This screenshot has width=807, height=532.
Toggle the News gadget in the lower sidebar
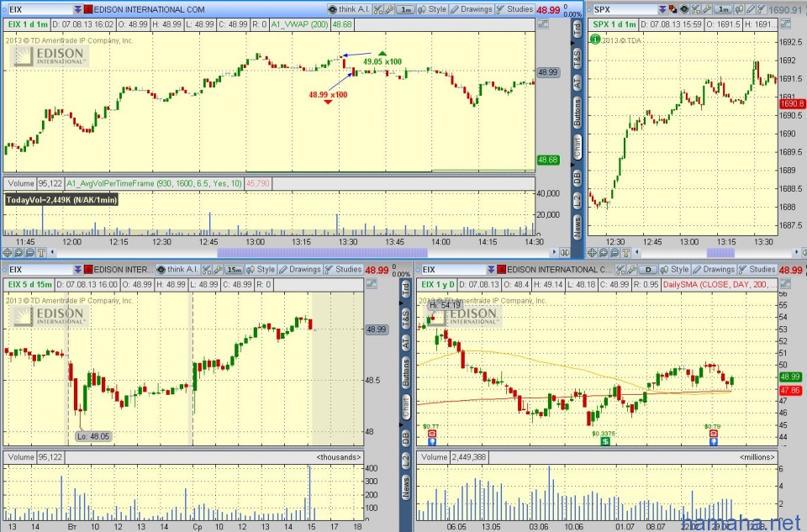coord(405,487)
